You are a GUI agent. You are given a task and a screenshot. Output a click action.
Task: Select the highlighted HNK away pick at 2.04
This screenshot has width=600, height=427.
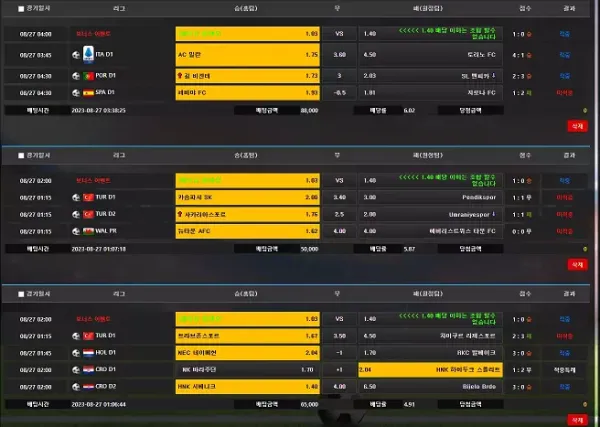(430, 370)
